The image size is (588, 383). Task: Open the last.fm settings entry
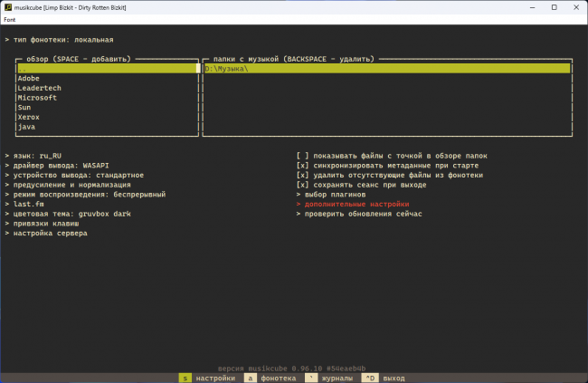point(24,205)
